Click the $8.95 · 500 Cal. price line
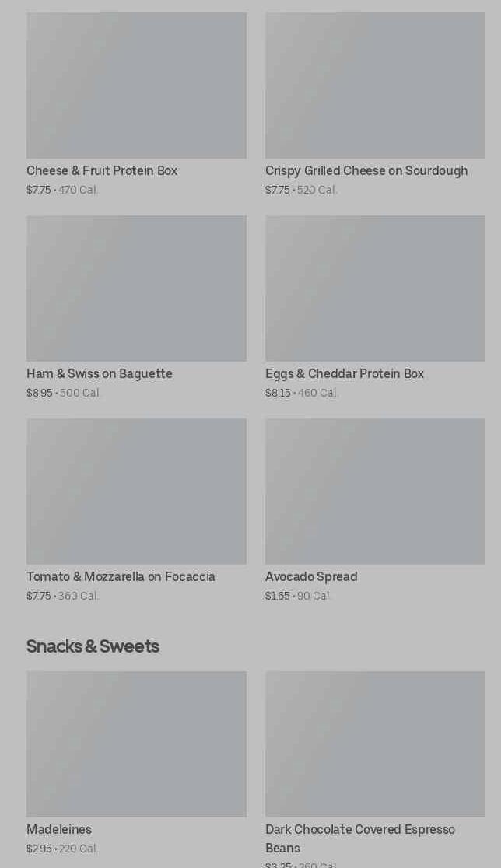 [64, 394]
